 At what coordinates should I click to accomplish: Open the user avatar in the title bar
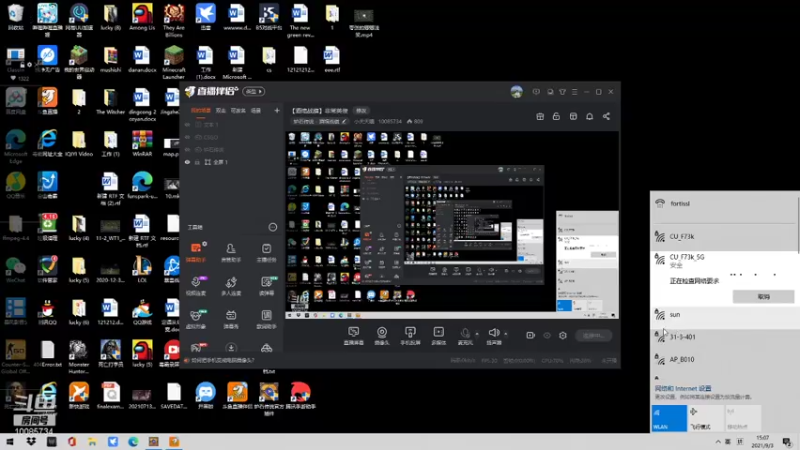pos(516,92)
